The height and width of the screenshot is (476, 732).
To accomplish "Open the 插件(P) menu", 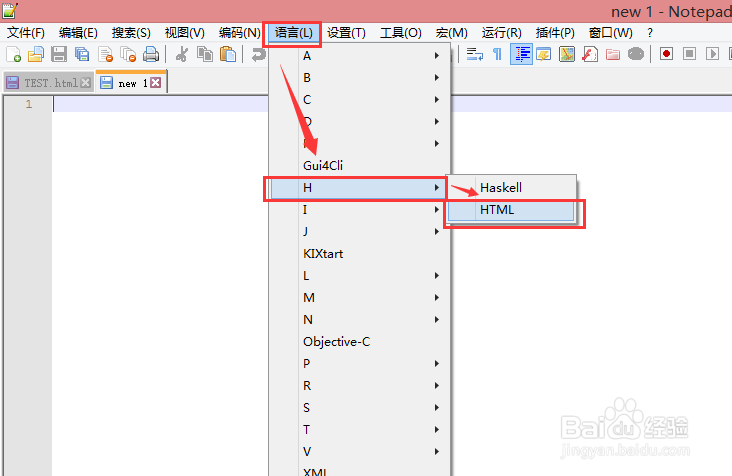I will click(x=555, y=33).
